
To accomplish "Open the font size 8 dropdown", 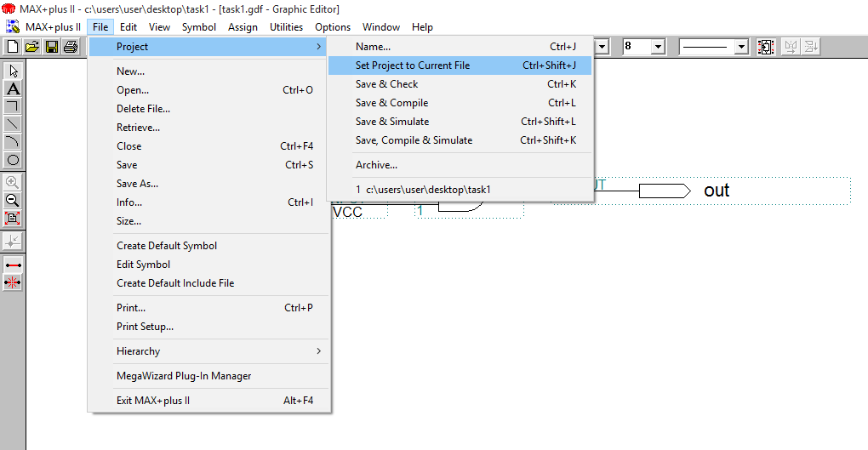I will point(658,47).
